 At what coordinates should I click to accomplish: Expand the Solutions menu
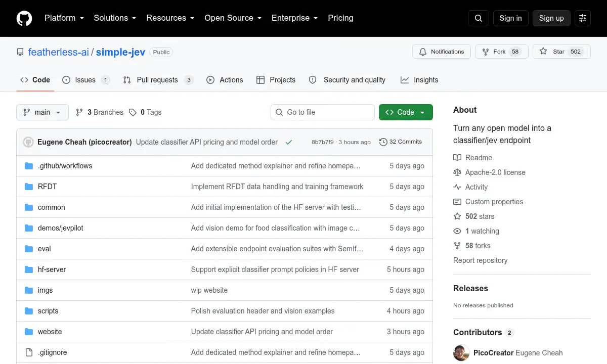[115, 18]
